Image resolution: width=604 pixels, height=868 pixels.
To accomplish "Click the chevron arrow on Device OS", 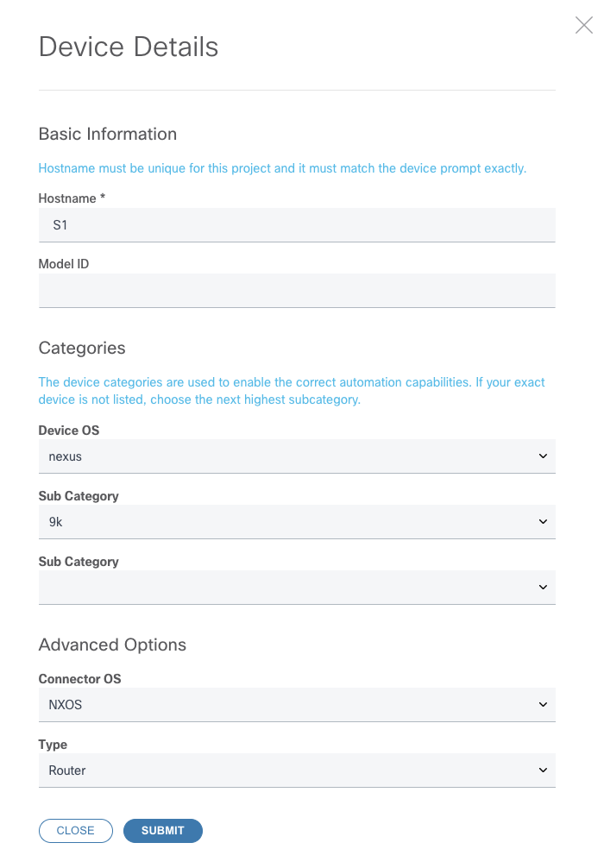I will (543, 456).
